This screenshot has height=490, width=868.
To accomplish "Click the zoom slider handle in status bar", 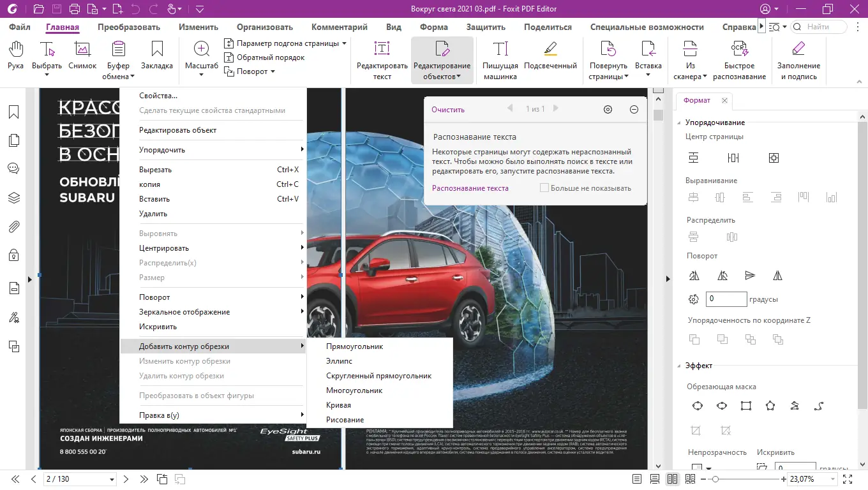I will [x=715, y=479].
